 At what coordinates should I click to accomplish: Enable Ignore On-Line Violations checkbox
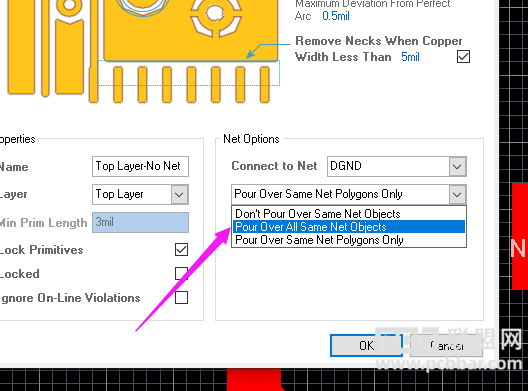(181, 298)
